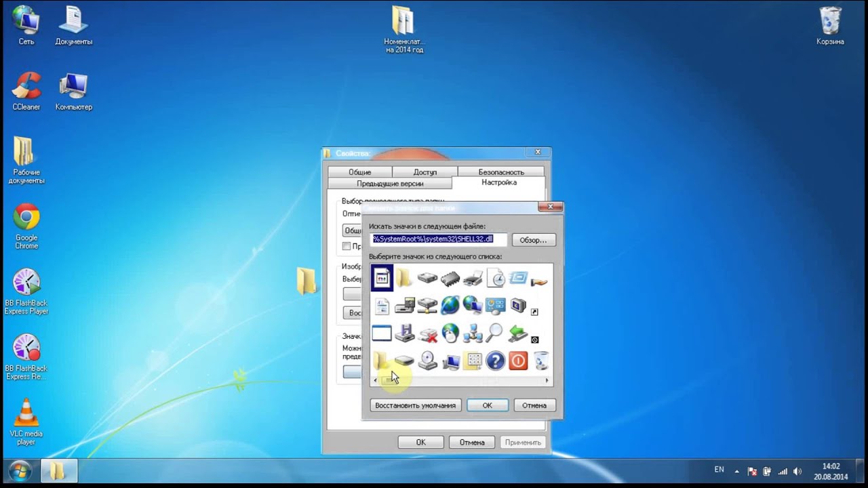Click the Explorer folder taskbar button
868x488 pixels.
coord(58,470)
